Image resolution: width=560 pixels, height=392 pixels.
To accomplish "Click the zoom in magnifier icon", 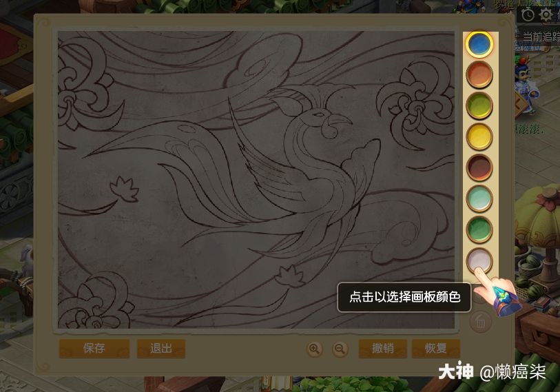I will (x=315, y=349).
